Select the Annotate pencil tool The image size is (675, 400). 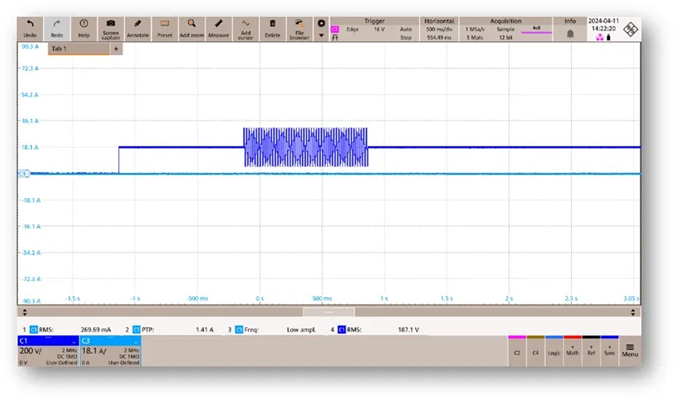click(138, 27)
